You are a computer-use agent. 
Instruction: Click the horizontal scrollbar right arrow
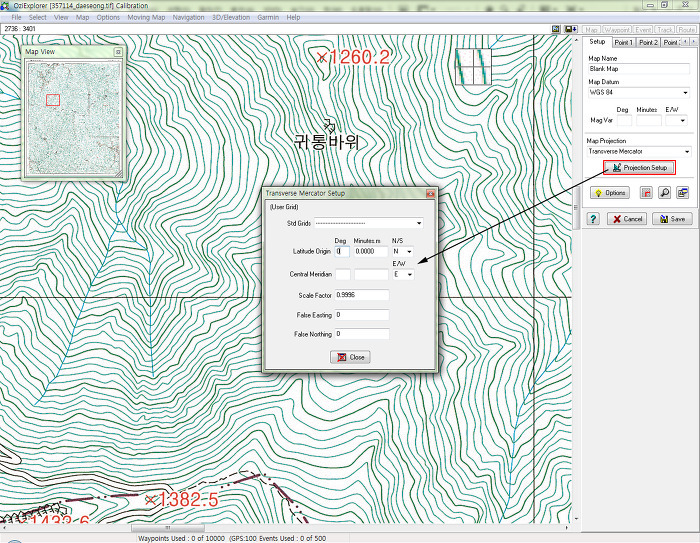pyautogui.click(x=567, y=528)
